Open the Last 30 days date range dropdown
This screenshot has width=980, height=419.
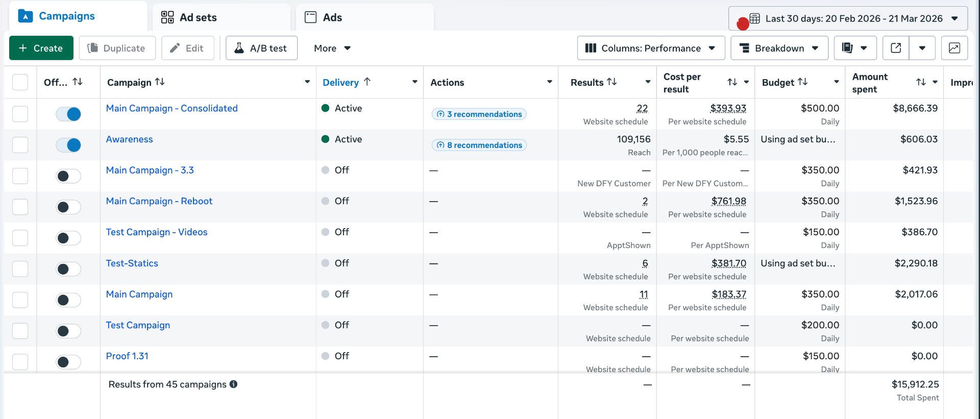coord(848,18)
